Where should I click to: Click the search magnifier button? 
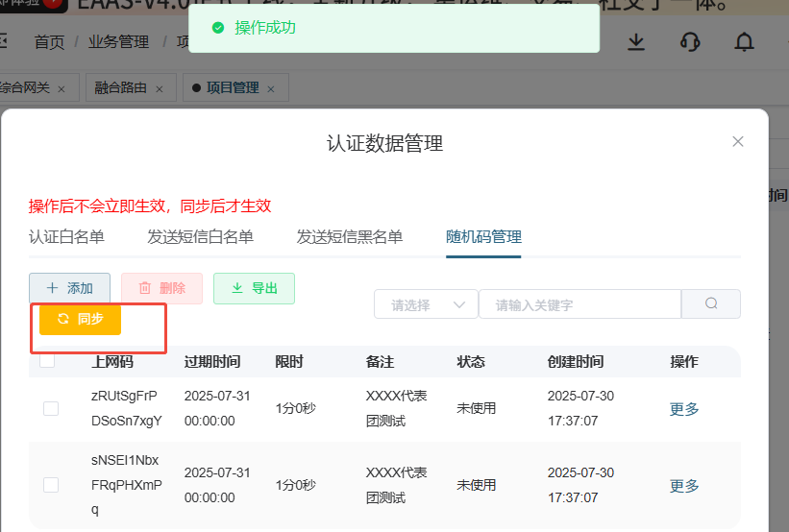tap(711, 304)
